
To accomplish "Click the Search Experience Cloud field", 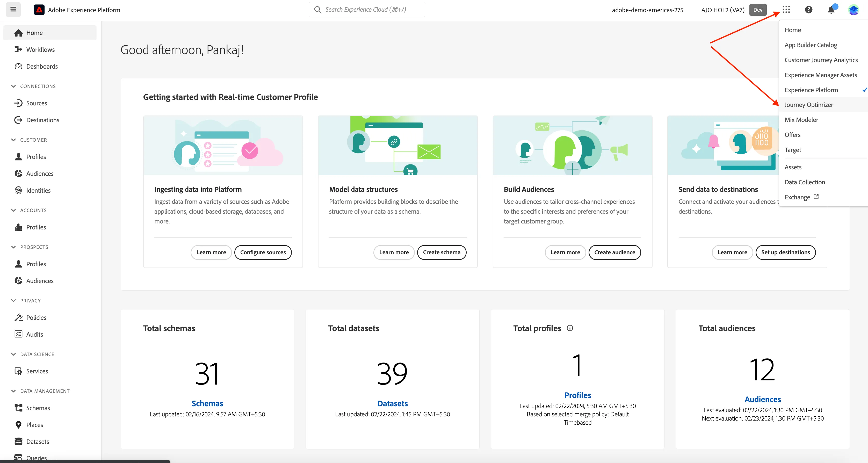I will point(367,9).
